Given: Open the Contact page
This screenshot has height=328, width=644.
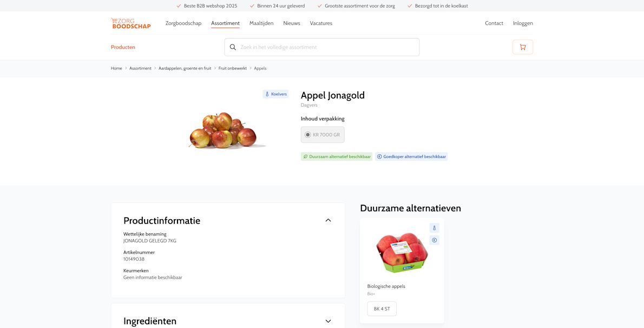Looking at the screenshot, I should tap(493, 23).
